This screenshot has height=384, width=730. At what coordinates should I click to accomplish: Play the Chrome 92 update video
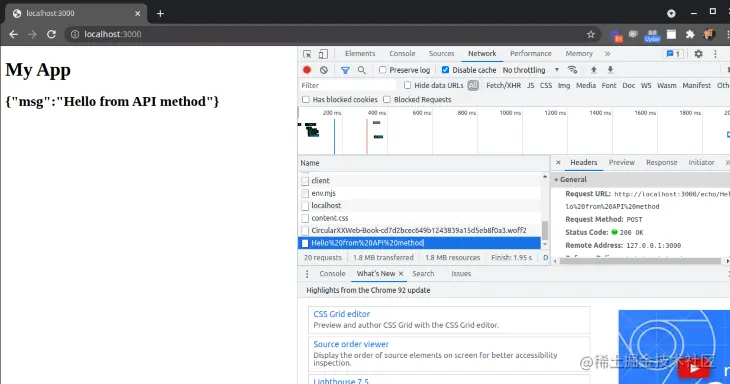pos(694,369)
